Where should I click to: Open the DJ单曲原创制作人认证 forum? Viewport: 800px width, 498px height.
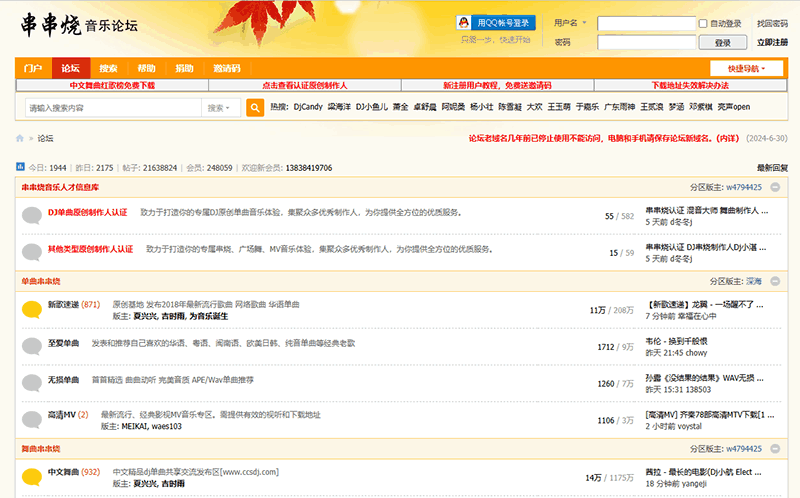pos(88,212)
